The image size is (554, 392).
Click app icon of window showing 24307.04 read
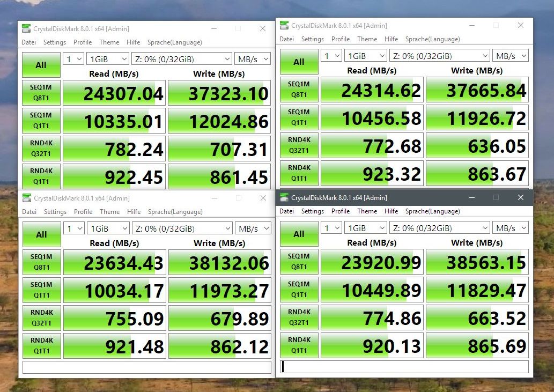[26, 29]
